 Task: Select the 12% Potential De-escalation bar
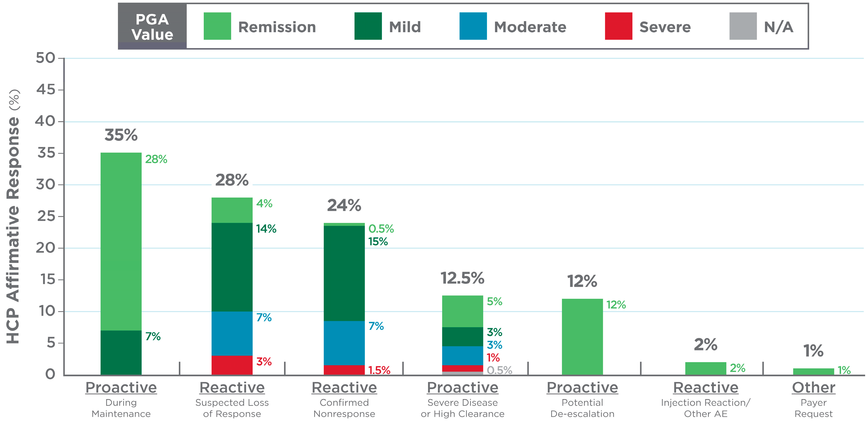582,337
